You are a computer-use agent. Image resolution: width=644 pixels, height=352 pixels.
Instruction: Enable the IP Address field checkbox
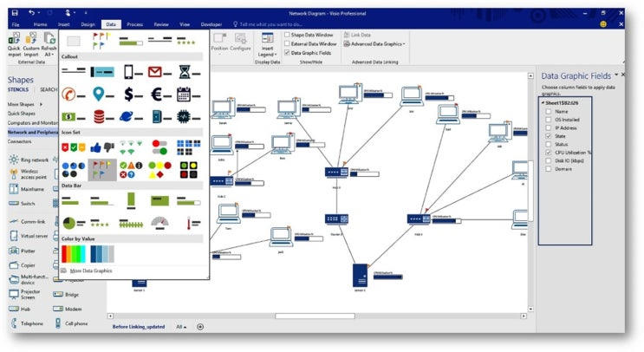(549, 127)
